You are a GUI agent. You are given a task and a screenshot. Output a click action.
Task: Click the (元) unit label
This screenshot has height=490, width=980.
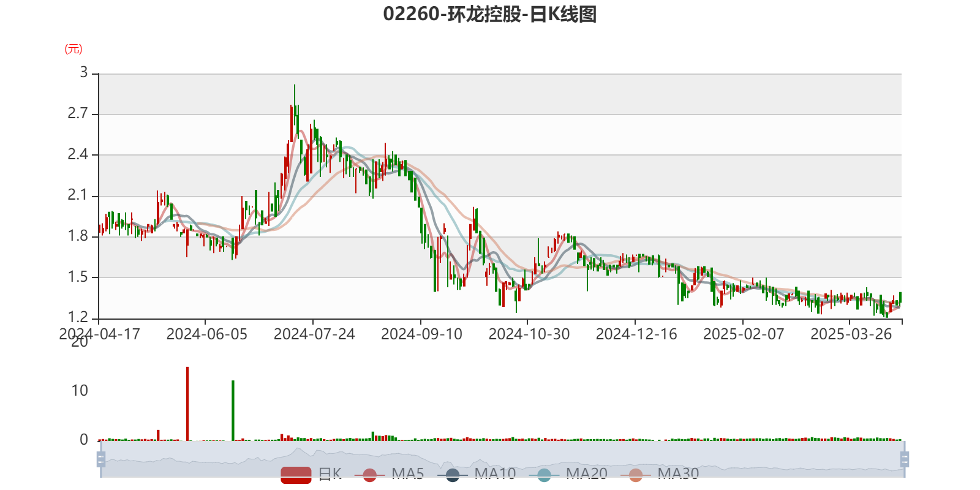[73, 49]
